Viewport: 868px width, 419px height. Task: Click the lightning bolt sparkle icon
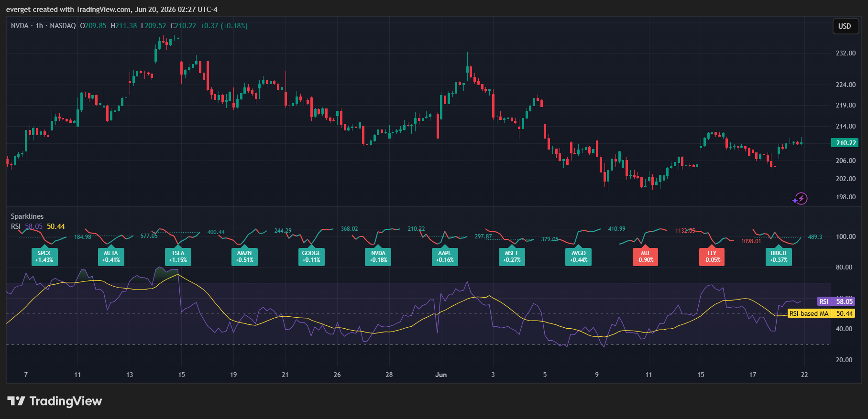point(800,198)
